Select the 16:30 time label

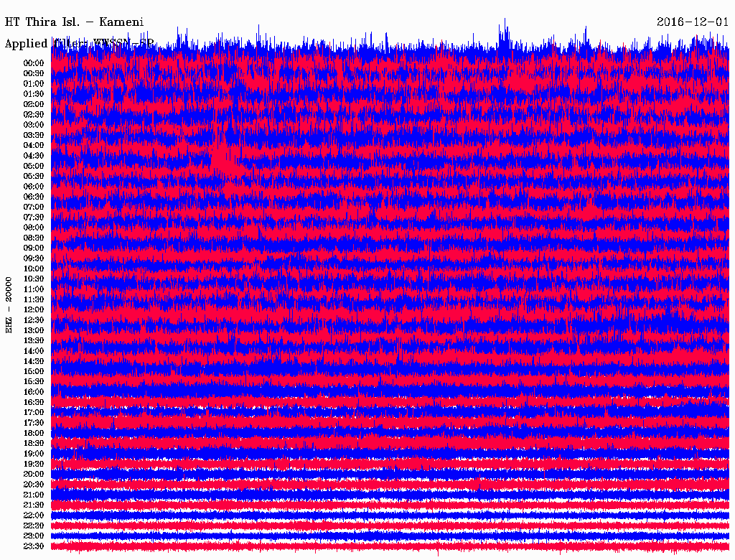34,403
